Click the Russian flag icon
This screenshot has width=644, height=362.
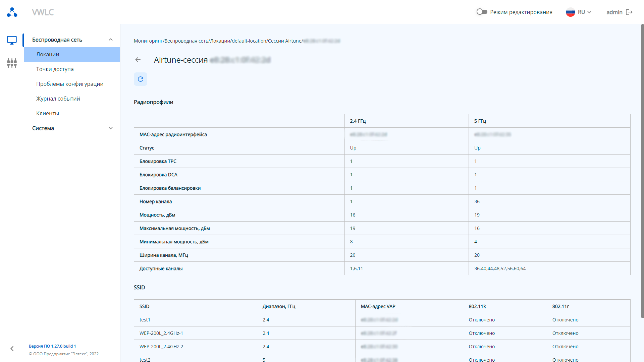click(570, 12)
